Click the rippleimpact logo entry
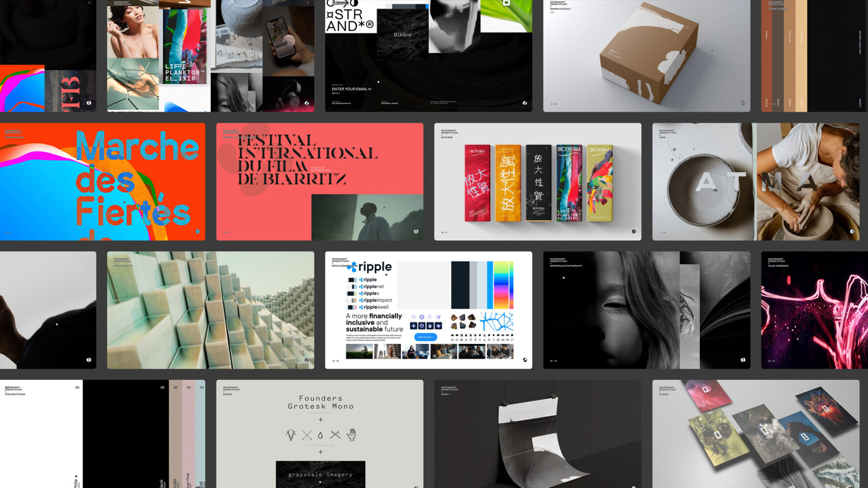Screen dimensions: 868x488 tap(375, 300)
